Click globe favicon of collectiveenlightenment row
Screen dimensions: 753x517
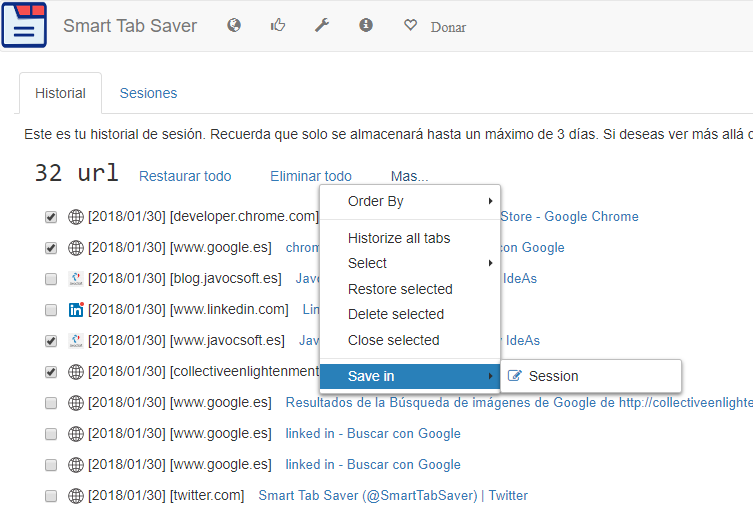pyautogui.click(x=76, y=372)
